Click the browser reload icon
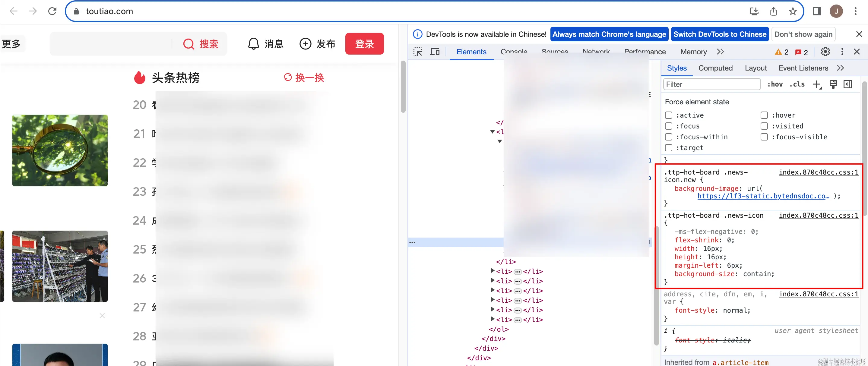 click(52, 11)
